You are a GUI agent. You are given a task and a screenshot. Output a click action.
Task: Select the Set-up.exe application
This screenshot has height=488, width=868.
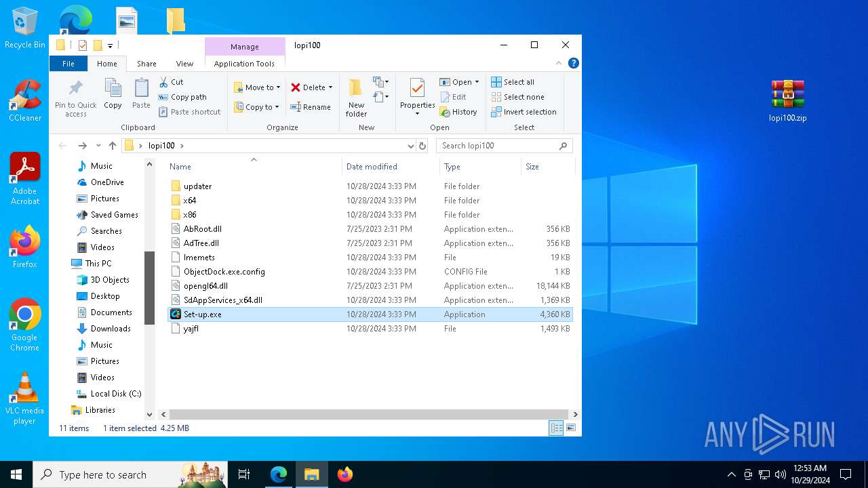pos(370,314)
